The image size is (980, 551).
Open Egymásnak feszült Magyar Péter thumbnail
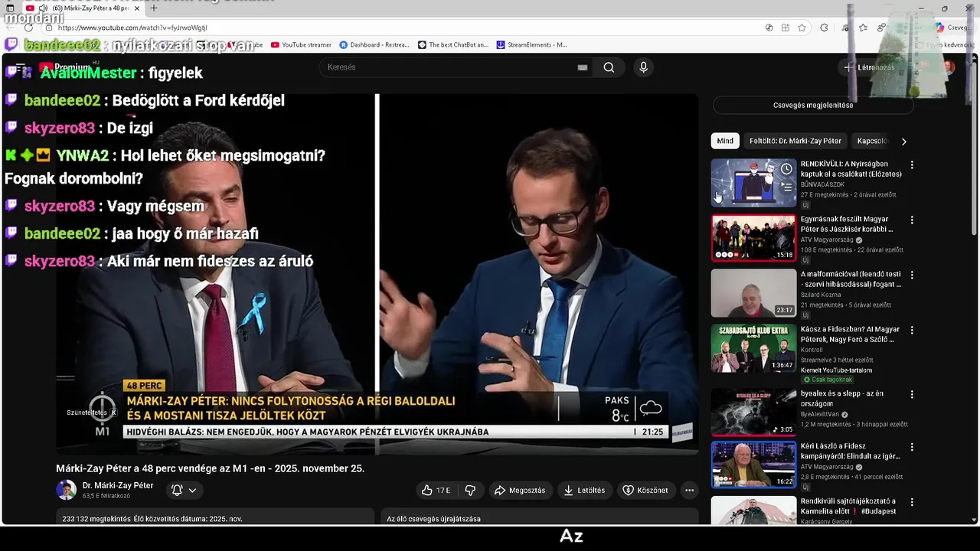click(x=753, y=238)
